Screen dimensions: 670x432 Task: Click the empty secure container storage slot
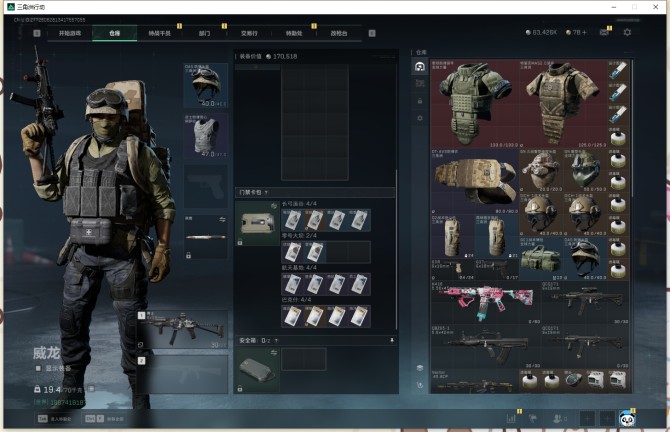coord(304,359)
